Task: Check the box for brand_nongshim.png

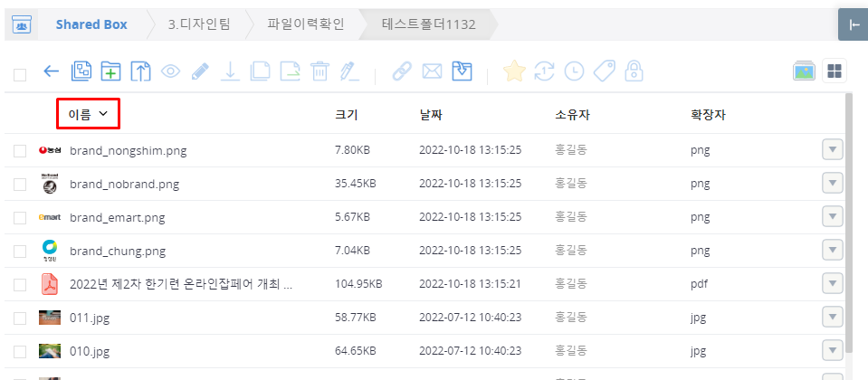Action: [x=20, y=151]
